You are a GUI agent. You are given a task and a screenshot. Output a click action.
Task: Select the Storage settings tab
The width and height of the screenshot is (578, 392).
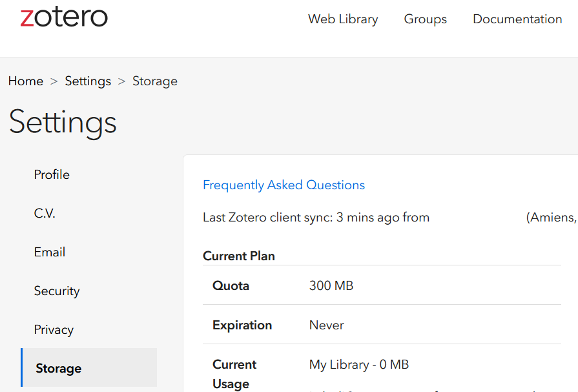(89, 367)
